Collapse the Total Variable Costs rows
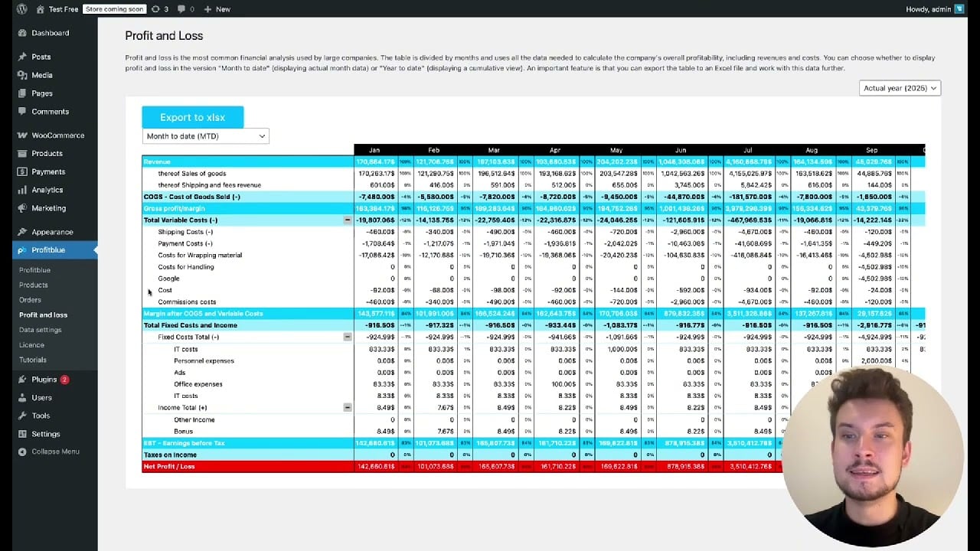The height and width of the screenshot is (551, 980). click(x=348, y=220)
